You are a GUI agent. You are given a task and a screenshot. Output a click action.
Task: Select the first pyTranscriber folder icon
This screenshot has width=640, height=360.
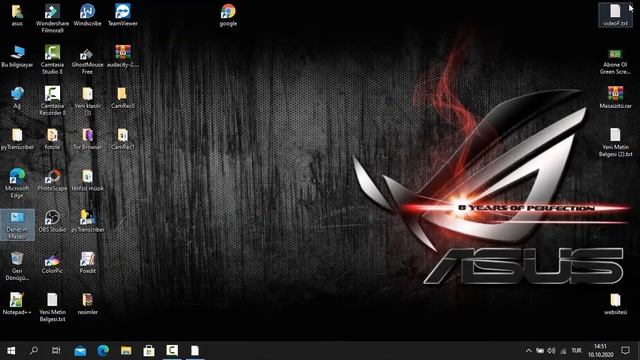pyautogui.click(x=17, y=139)
